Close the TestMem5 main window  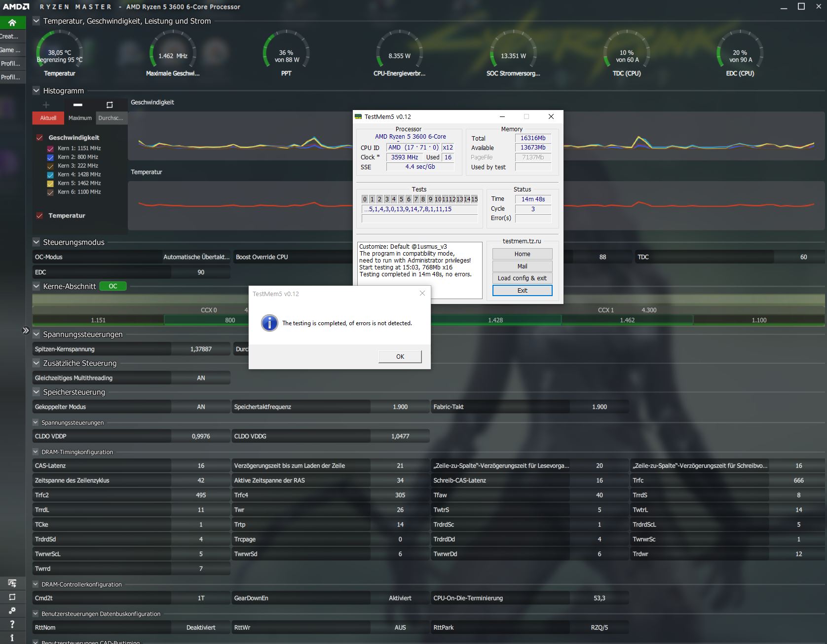551,116
